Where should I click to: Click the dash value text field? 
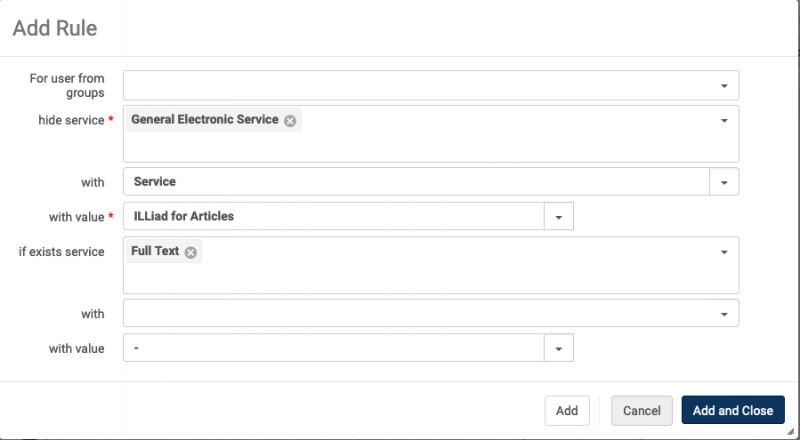(334, 348)
